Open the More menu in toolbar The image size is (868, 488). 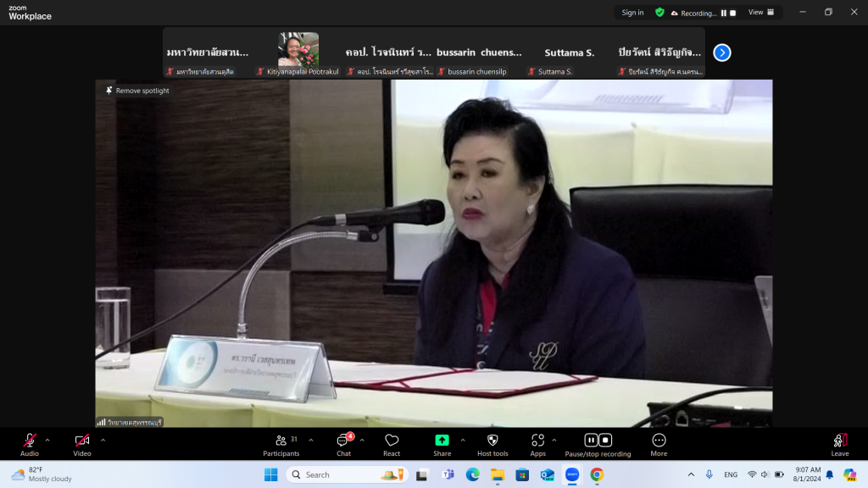(659, 441)
